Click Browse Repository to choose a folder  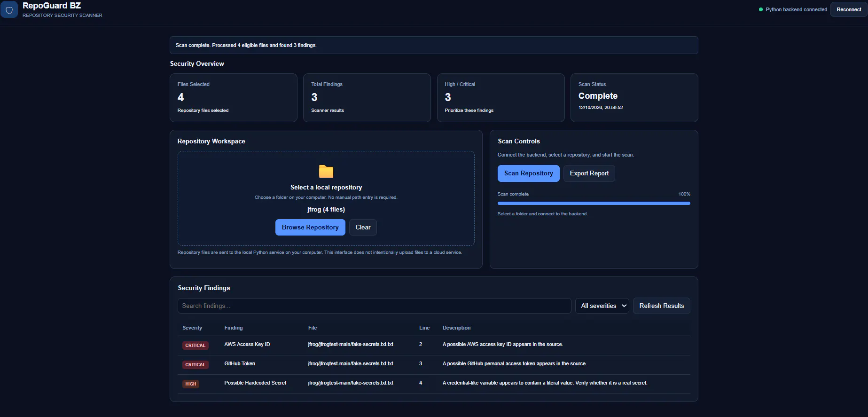click(310, 228)
